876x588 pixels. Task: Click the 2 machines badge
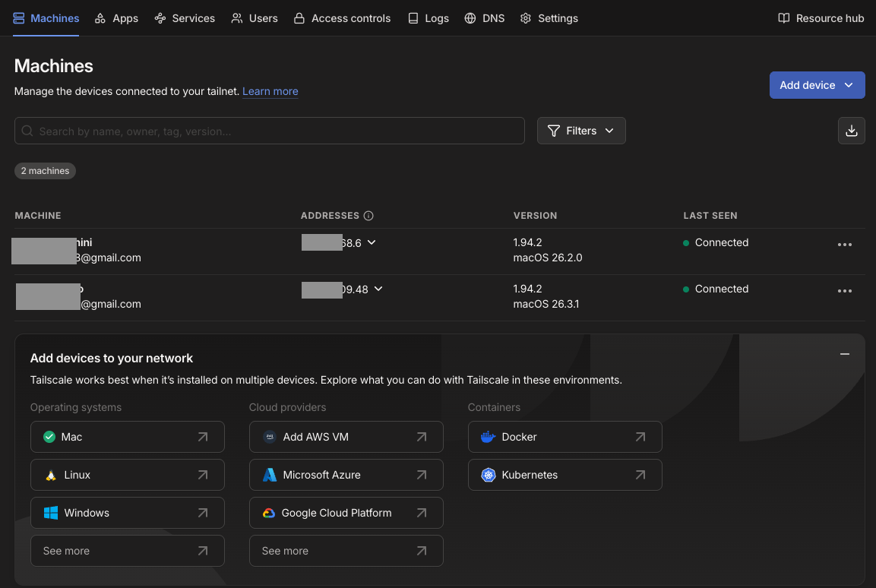[x=46, y=171]
